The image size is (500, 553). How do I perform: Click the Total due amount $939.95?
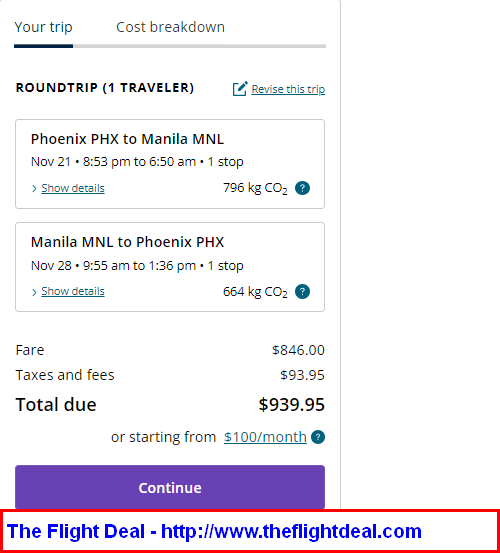pyautogui.click(x=292, y=405)
